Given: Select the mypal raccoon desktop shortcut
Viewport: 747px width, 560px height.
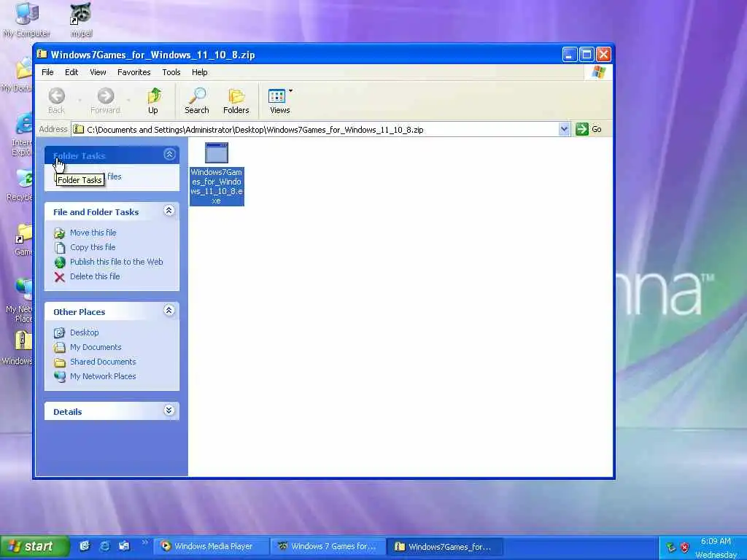Looking at the screenshot, I should [81, 20].
